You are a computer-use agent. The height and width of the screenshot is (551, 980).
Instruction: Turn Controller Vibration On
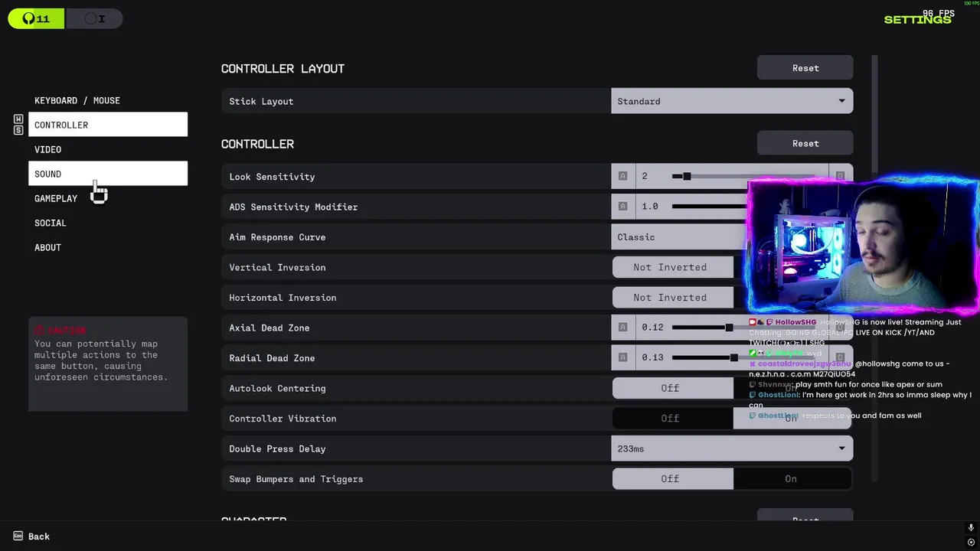click(792, 419)
